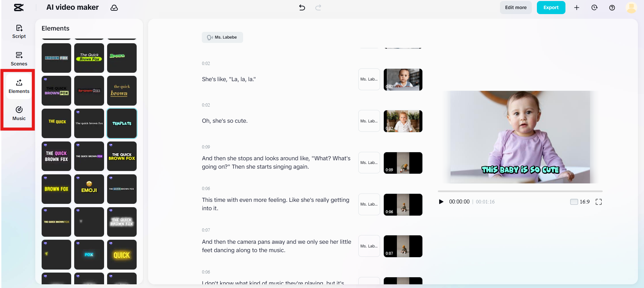
Task: Apply the white plain 'The quick brown fox' style
Action: click(x=89, y=123)
